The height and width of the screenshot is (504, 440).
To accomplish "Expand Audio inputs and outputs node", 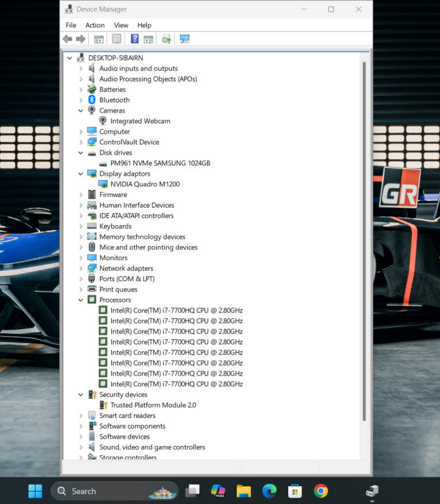I will [81, 68].
